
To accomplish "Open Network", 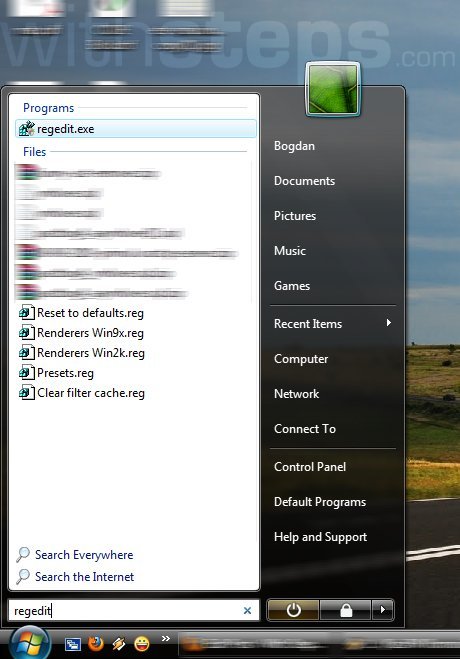I will pyautogui.click(x=297, y=394).
